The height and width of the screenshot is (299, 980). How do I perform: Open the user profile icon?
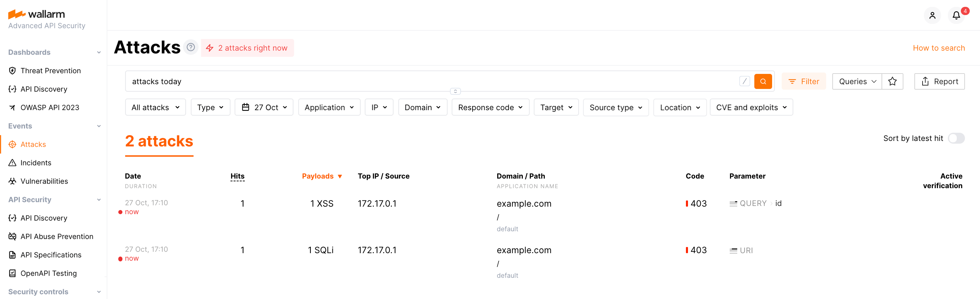932,15
